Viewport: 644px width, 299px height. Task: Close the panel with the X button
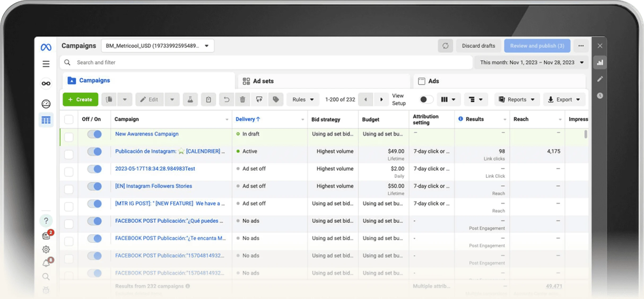point(600,46)
